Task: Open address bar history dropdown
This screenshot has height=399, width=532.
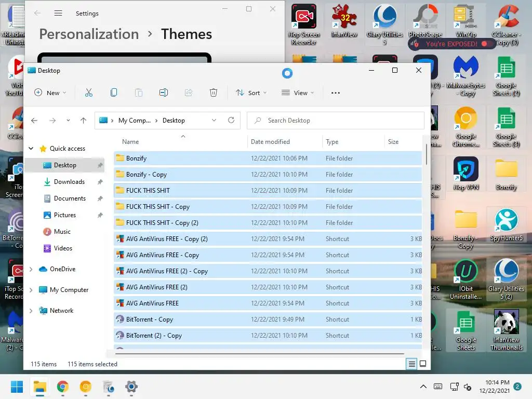Action: 214,120
